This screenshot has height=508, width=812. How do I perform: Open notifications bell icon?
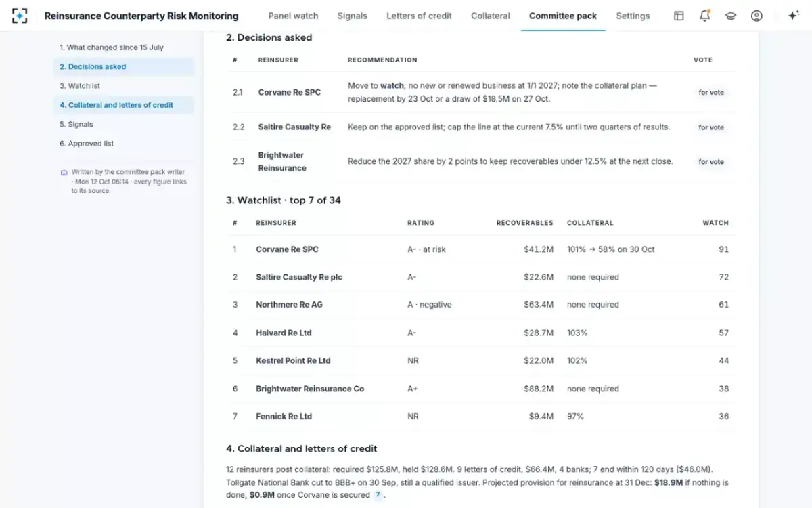tap(704, 16)
